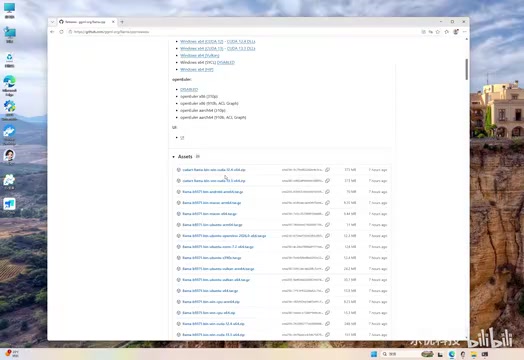Image resolution: width=524 pixels, height=360 pixels.
Task: Download cudart llama win-cuda-13.1 x64 zip
Action: pos(214,181)
